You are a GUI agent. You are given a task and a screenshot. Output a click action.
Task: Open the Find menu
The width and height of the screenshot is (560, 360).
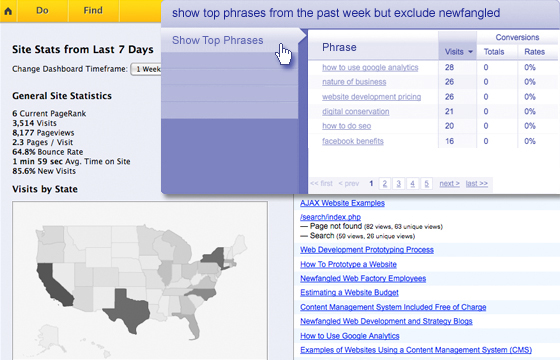(93, 11)
